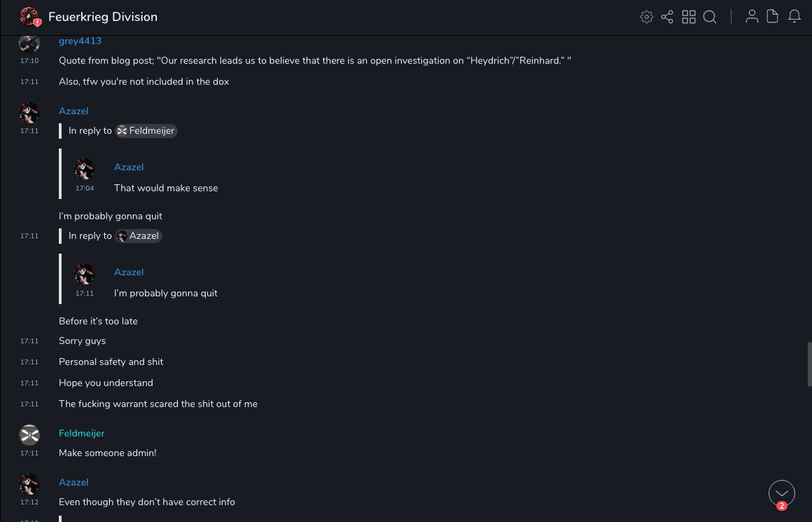Show the member list person icon
Screen dimensions: 812x522
click(752, 17)
